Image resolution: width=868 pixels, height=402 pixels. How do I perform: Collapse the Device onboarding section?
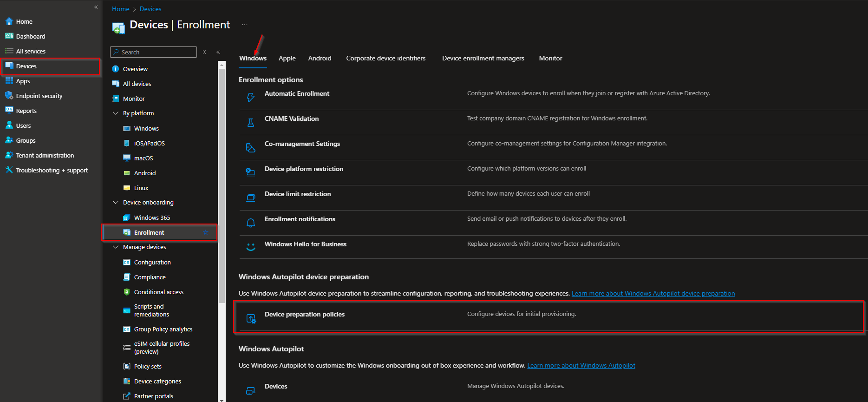click(x=116, y=202)
